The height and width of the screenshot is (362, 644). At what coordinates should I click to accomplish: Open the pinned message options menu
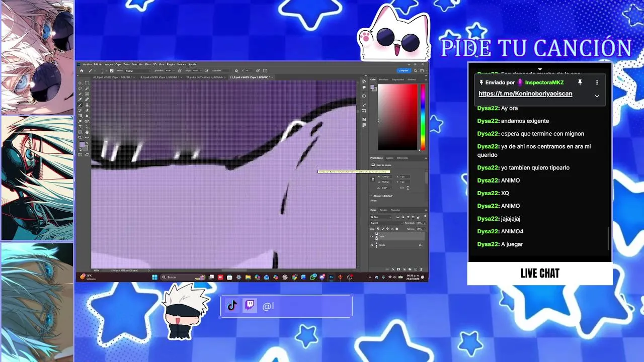597,82
